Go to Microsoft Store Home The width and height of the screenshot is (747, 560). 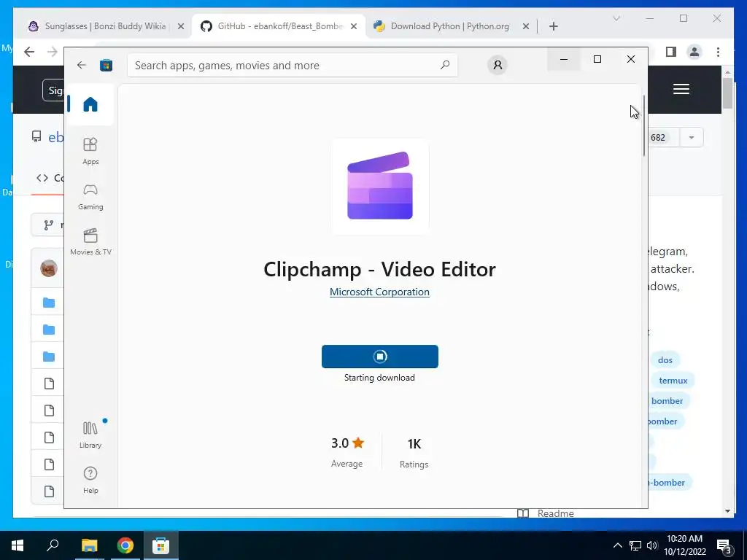pos(90,104)
